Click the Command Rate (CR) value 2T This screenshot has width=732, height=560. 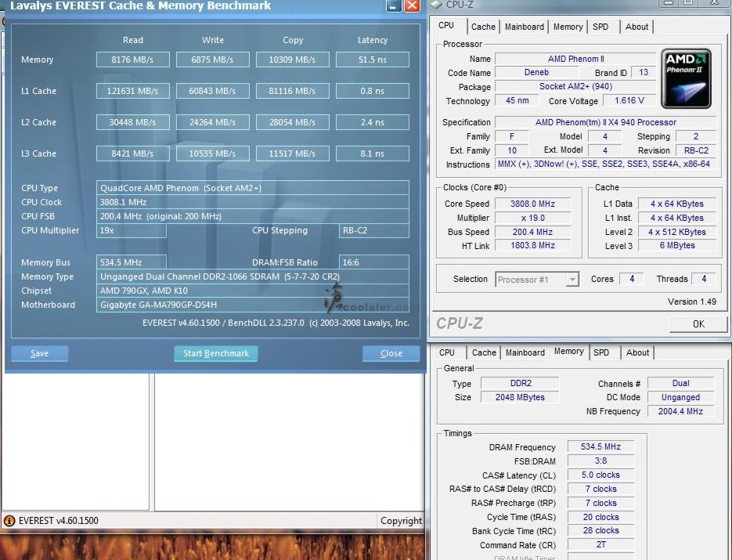click(600, 544)
